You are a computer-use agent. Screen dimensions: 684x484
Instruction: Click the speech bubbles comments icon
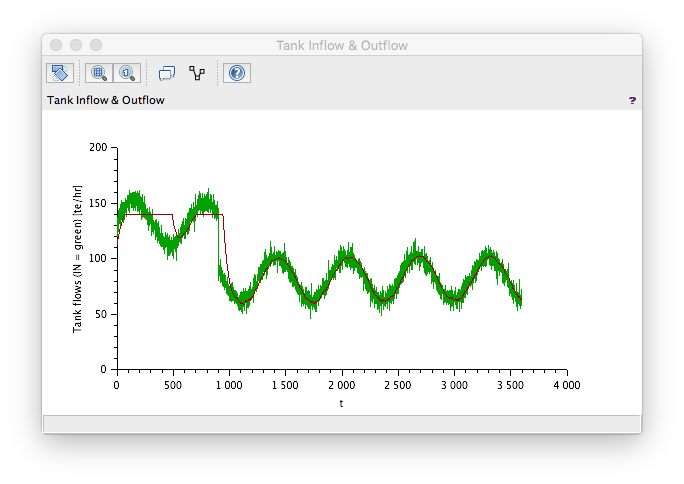pos(167,73)
